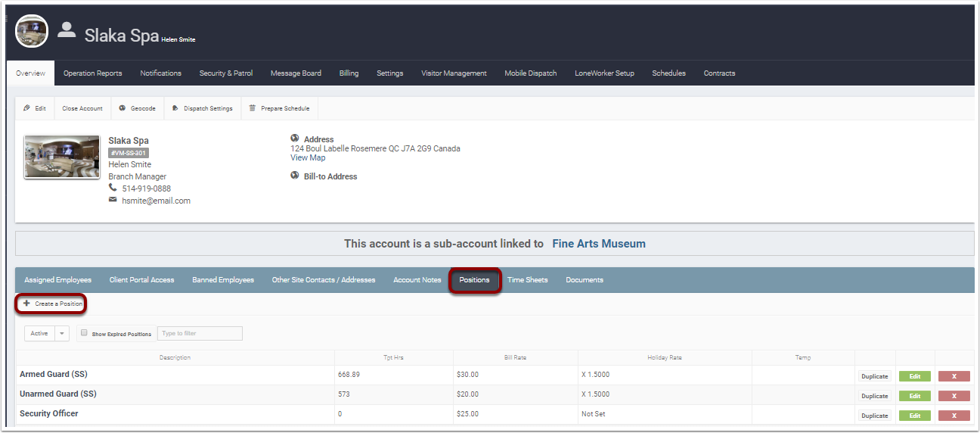Viewport: 980px width, 433px height.
Task: Click the phone icon next to 514-919-0888
Action: [113, 188]
